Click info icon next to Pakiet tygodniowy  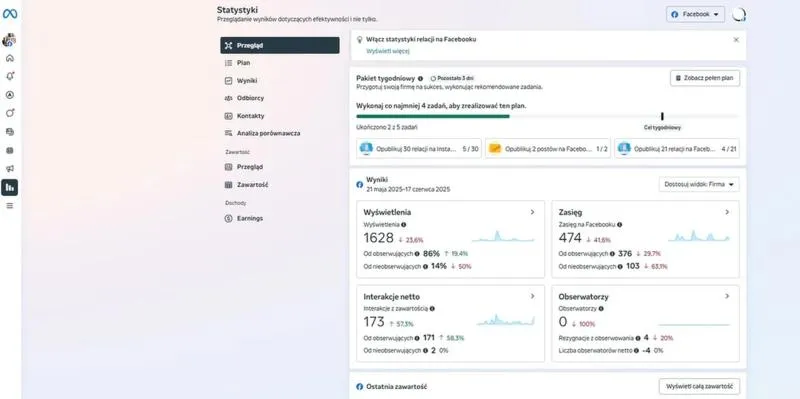pos(420,79)
